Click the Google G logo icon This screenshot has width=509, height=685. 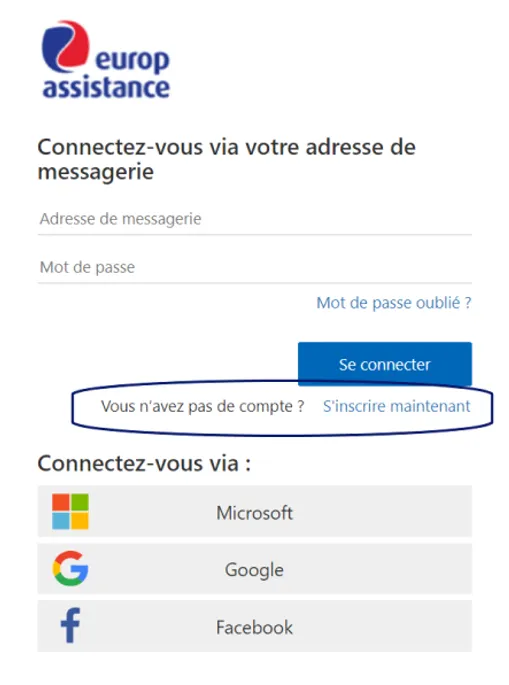pyautogui.click(x=70, y=568)
